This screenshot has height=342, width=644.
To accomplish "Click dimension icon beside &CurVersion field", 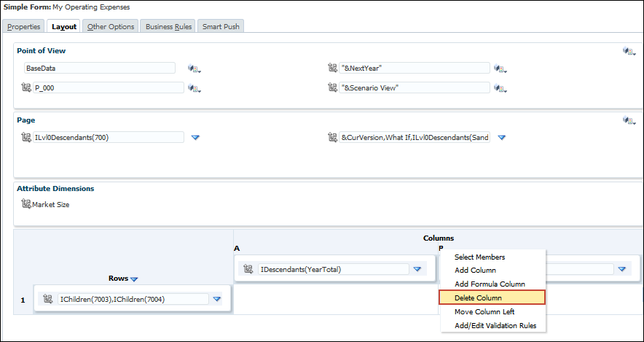I will (x=333, y=137).
